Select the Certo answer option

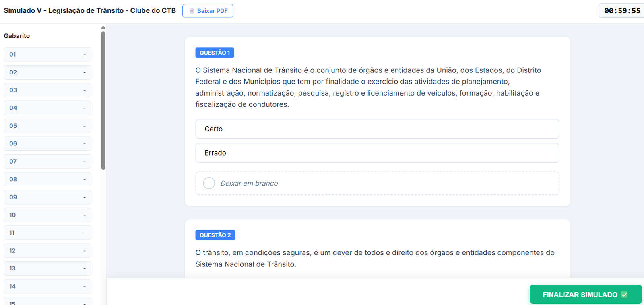(377, 129)
